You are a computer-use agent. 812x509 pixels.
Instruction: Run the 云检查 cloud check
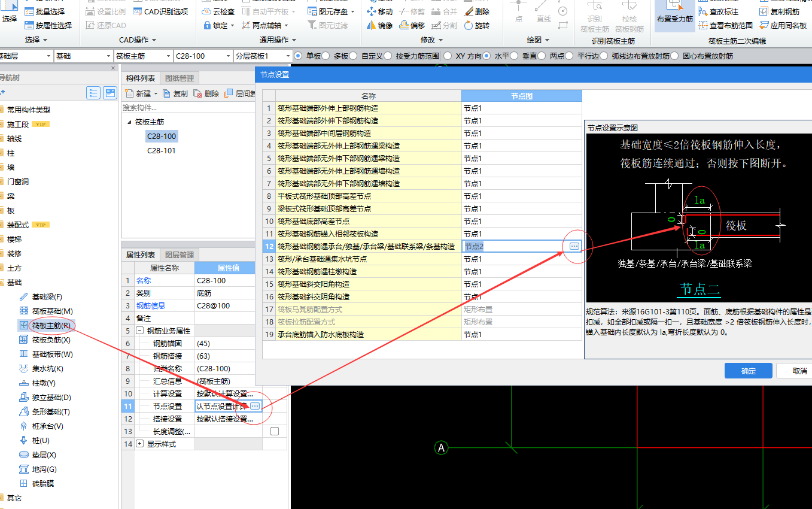[x=218, y=11]
